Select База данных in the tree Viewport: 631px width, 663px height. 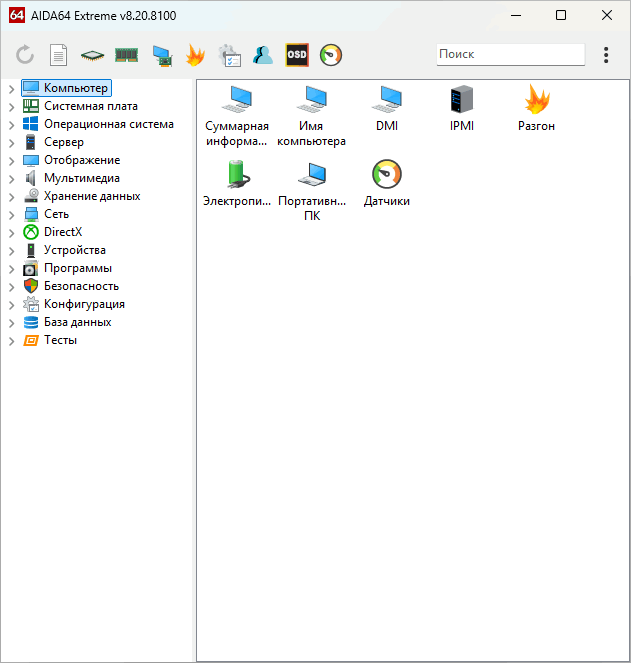coord(77,322)
